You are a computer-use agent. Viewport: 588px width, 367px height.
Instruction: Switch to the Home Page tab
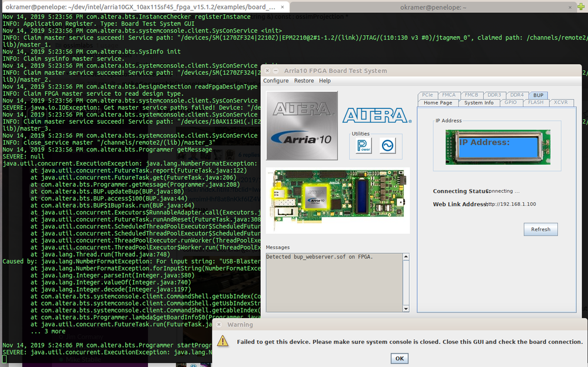coord(438,103)
